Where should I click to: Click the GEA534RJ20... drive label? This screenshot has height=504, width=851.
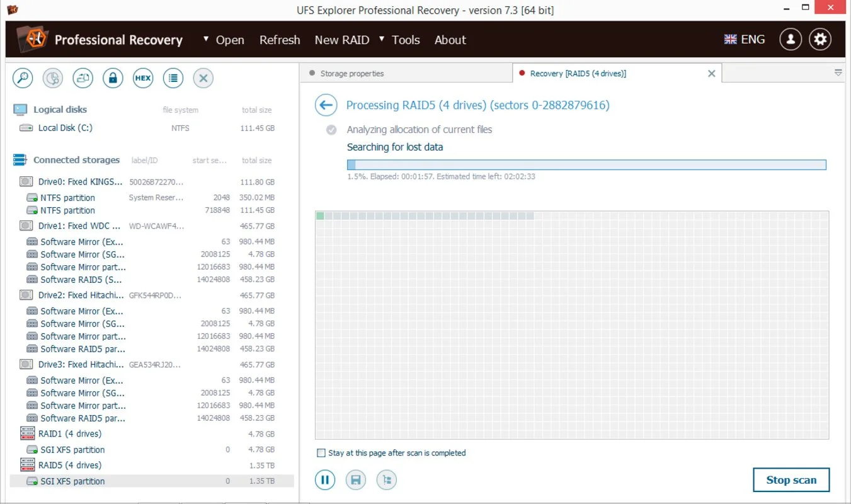[x=155, y=364]
